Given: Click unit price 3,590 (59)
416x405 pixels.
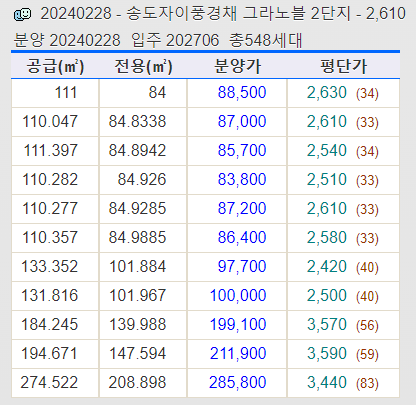Looking at the screenshot, I should coord(343,354).
